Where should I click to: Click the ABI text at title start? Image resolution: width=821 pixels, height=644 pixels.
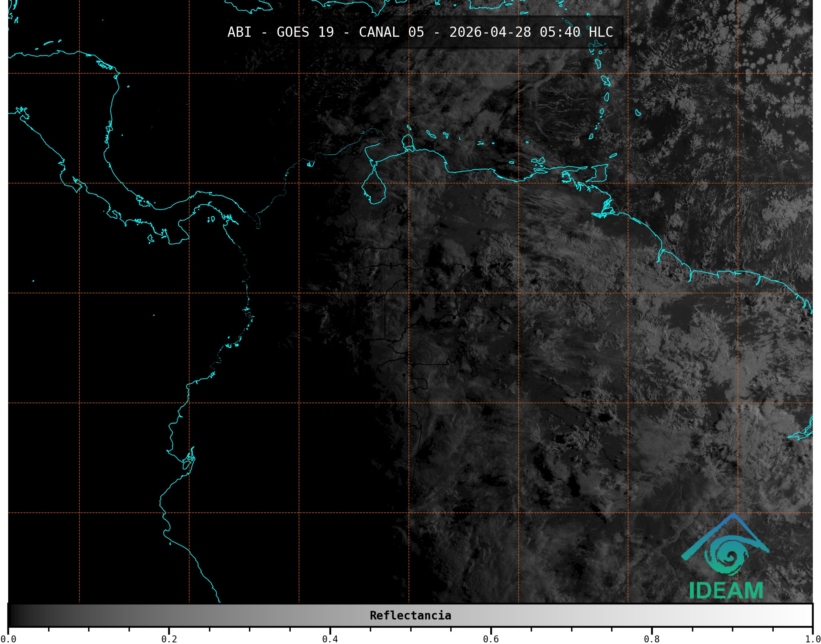[239, 32]
